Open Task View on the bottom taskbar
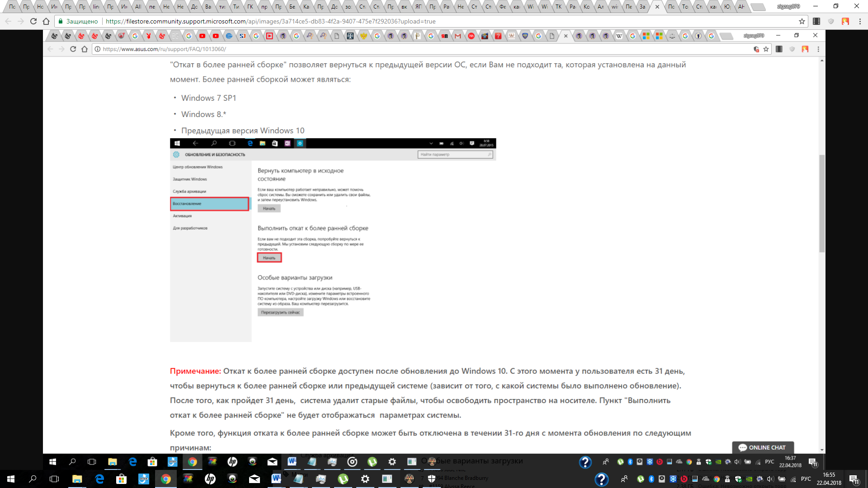Viewport: 868px width, 488px height. click(54, 479)
